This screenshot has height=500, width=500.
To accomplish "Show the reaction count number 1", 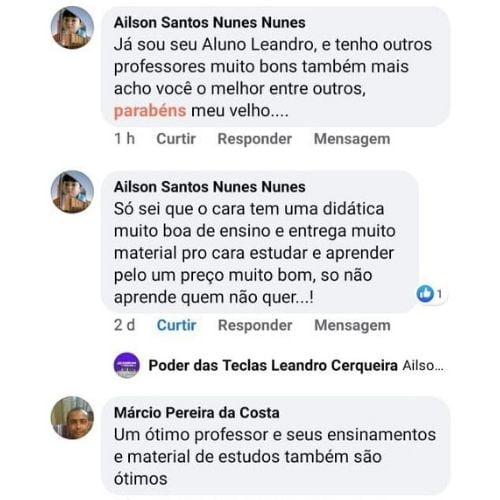I will pos(440,294).
